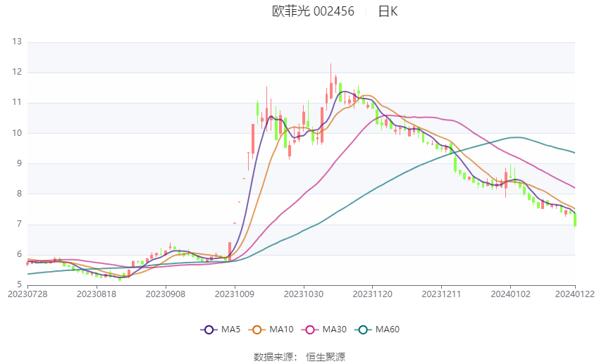
Task: Click the x-axis date 20230728
Action: pos(27,294)
